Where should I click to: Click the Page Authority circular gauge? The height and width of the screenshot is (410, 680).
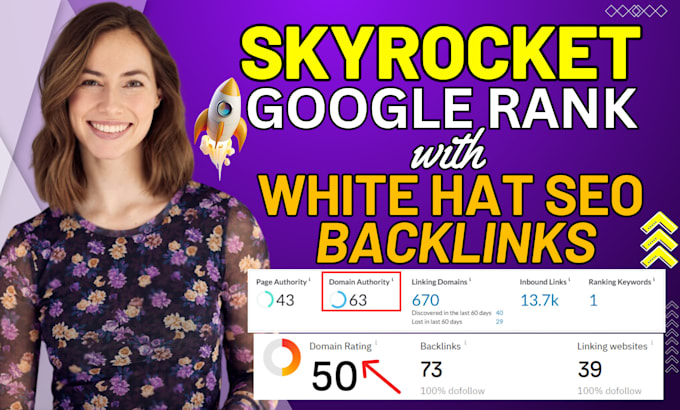pyautogui.click(x=265, y=299)
